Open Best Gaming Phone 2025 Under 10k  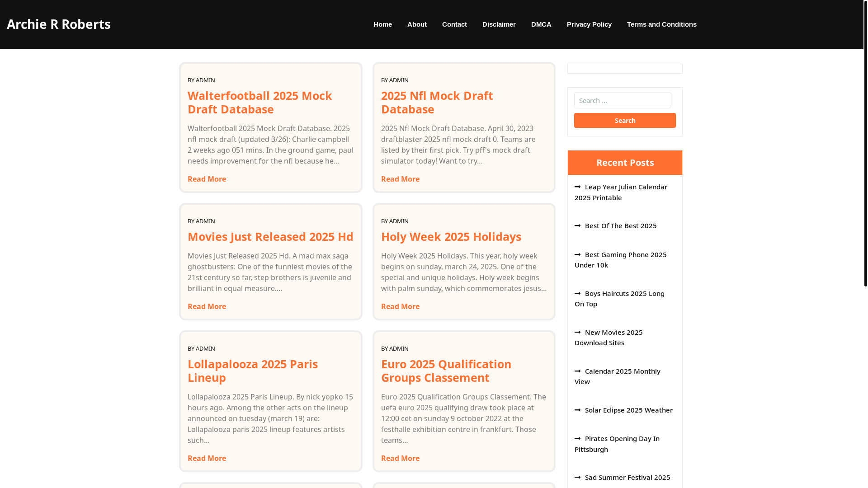click(620, 260)
